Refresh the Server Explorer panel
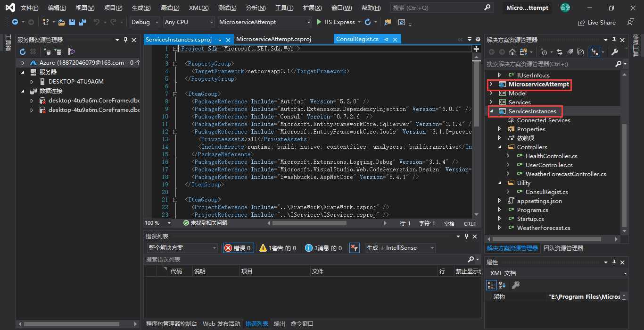The width and height of the screenshot is (644, 330). [x=22, y=51]
